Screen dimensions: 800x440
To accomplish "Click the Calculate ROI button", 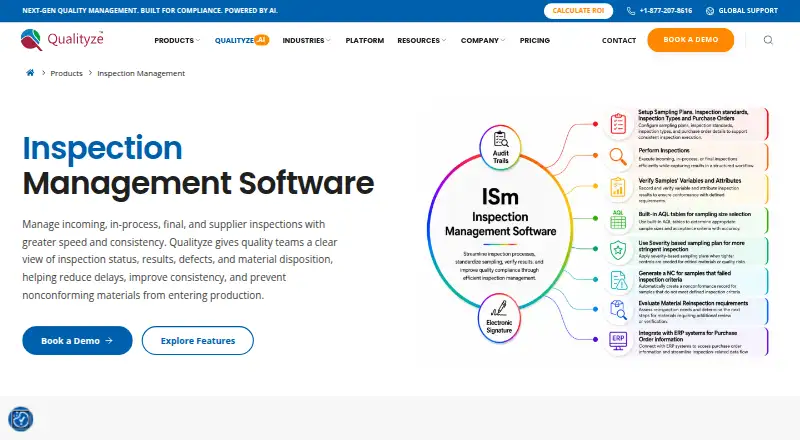I will 578,11.
